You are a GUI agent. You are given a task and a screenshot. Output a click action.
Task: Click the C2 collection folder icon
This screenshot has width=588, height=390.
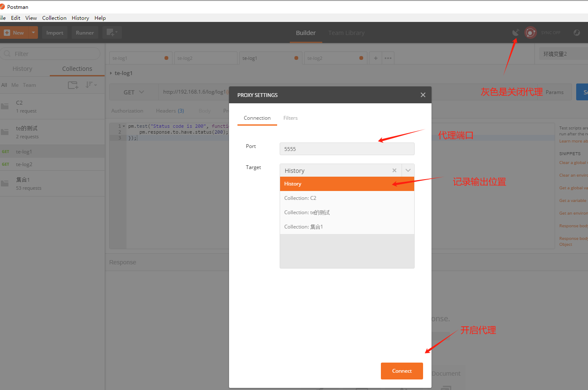[x=5, y=106]
